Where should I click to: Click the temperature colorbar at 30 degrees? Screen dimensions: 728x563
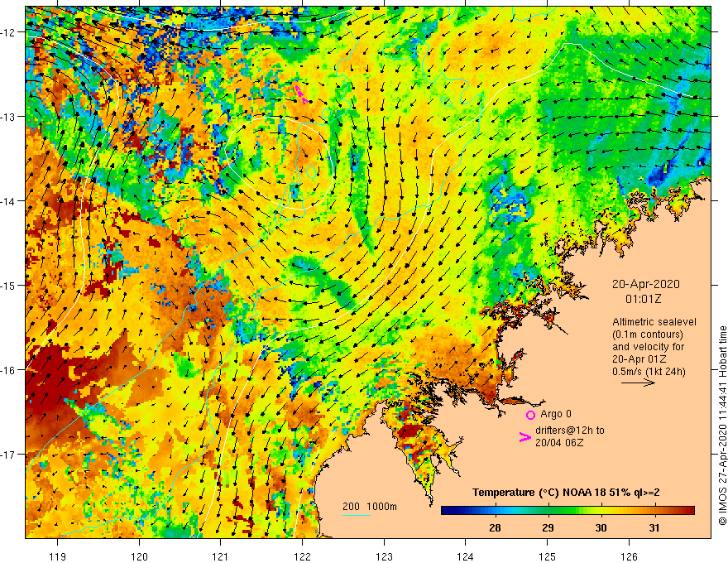601,510
